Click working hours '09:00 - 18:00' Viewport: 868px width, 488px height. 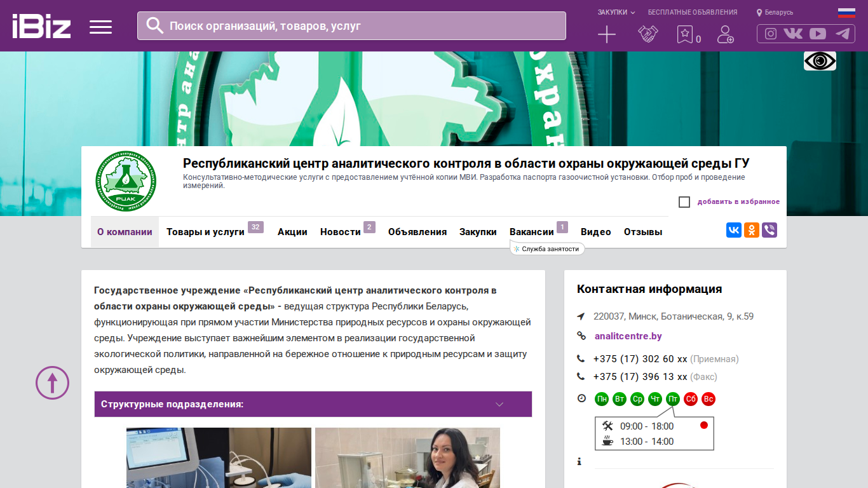coord(647,426)
